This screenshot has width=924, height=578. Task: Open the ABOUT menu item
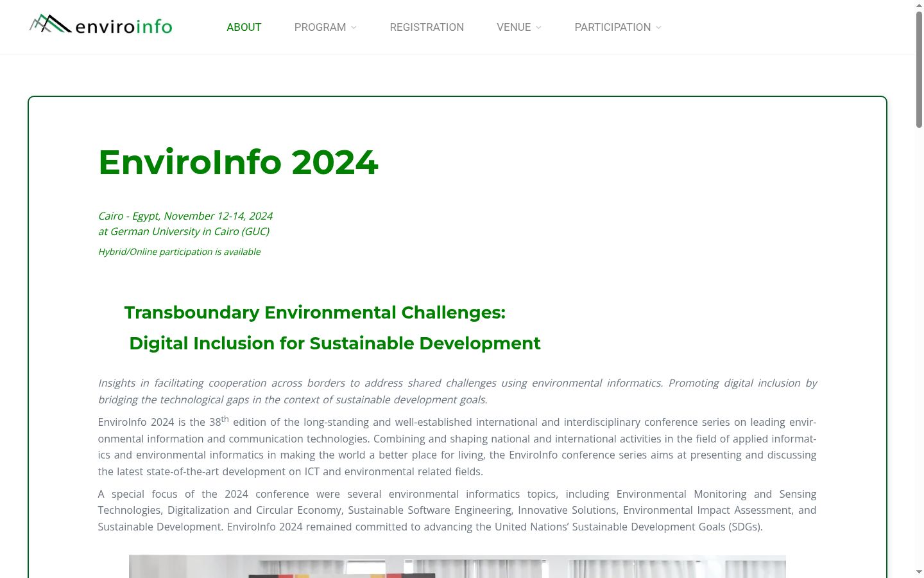point(244,27)
